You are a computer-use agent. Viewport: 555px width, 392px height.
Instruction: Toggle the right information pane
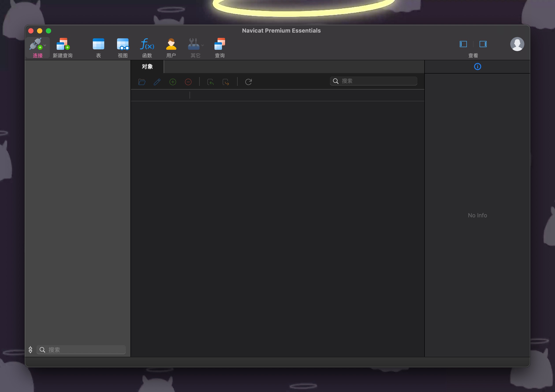(483, 44)
